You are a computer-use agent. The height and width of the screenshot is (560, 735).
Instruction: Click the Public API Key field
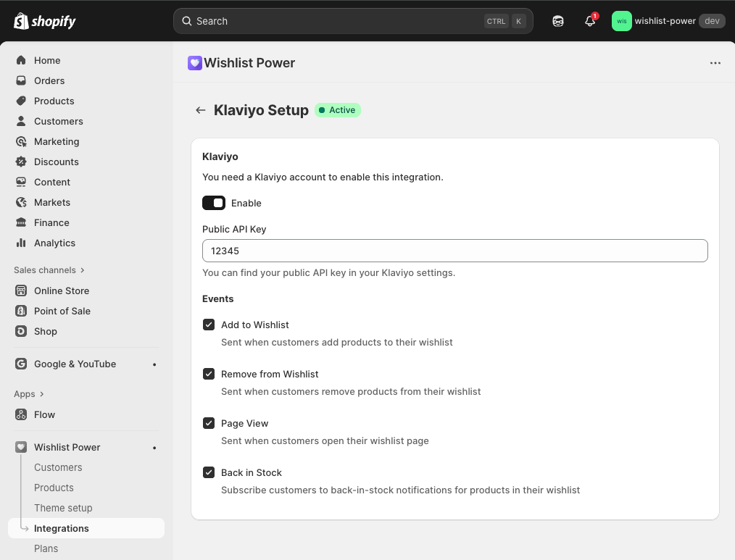[x=454, y=251]
